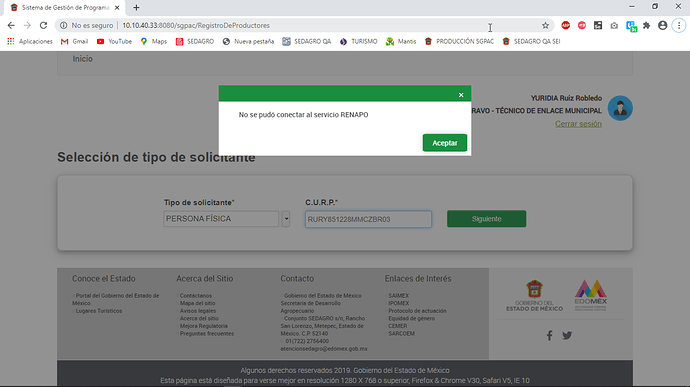The width and height of the screenshot is (690, 387).
Task: Click the Facebook icon in footer
Action: (x=549, y=335)
